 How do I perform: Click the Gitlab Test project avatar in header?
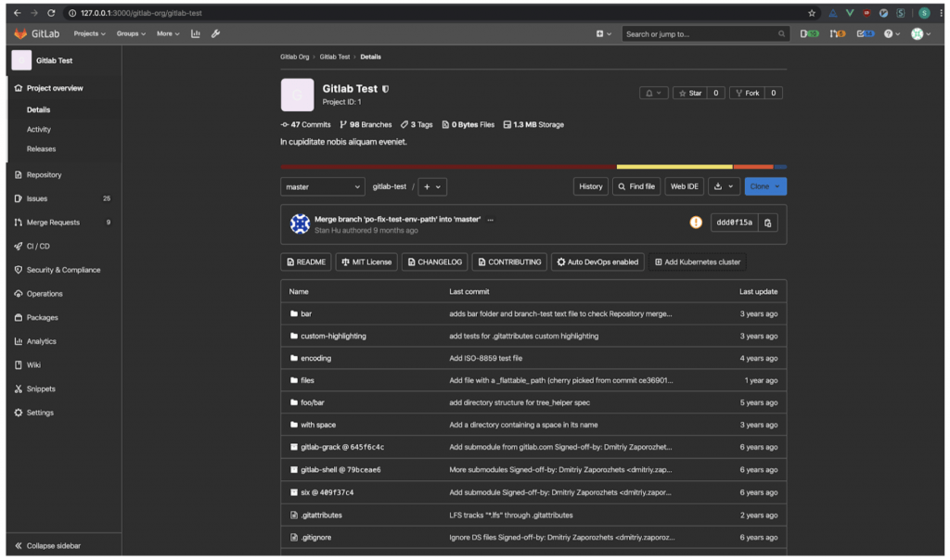pos(297,95)
